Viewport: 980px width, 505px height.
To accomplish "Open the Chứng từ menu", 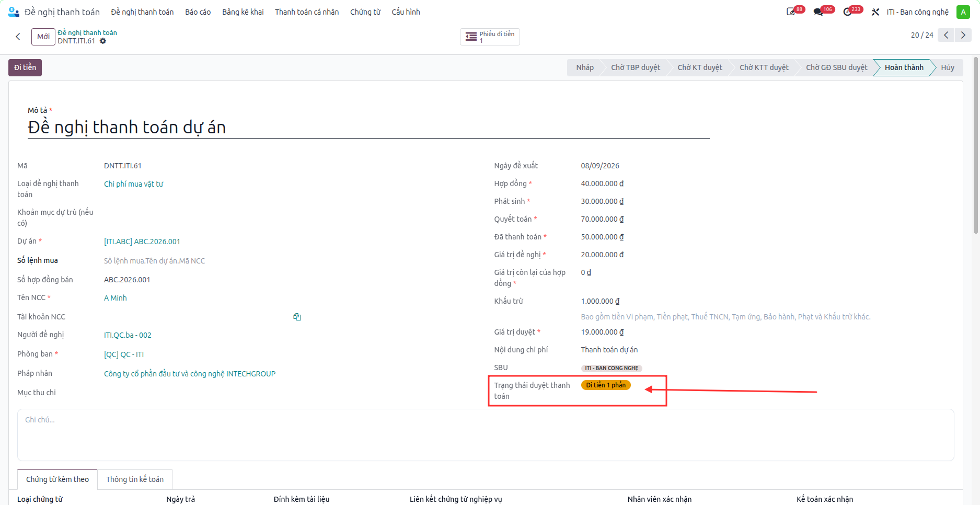I will tap(365, 12).
